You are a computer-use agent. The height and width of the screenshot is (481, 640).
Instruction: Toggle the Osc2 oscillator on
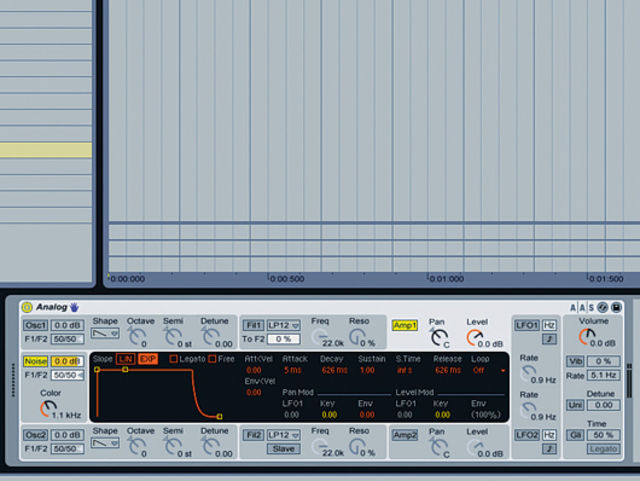click(36, 435)
